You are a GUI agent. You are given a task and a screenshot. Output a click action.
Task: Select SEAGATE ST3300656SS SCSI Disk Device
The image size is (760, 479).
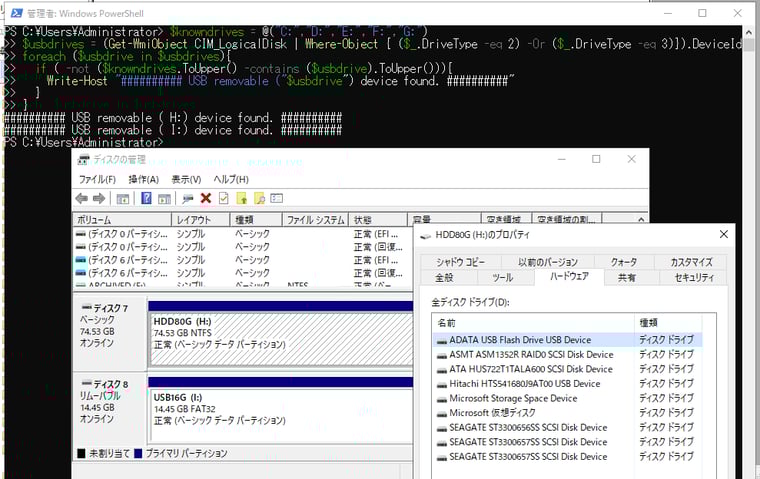click(567, 427)
